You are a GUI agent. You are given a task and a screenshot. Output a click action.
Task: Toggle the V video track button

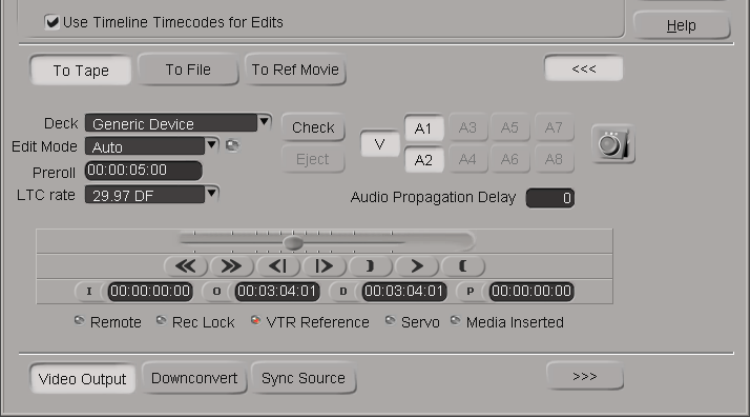pos(380,144)
